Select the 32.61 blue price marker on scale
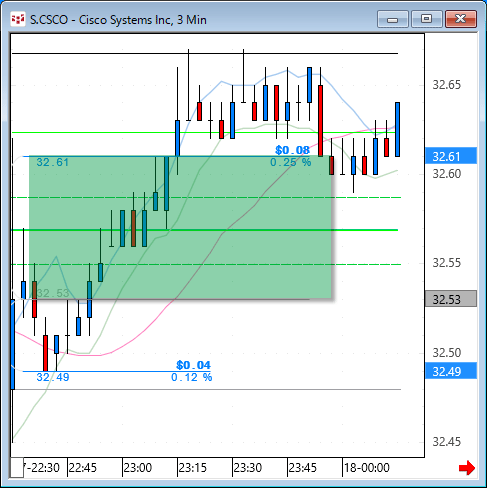The width and height of the screenshot is (487, 488). 451,156
